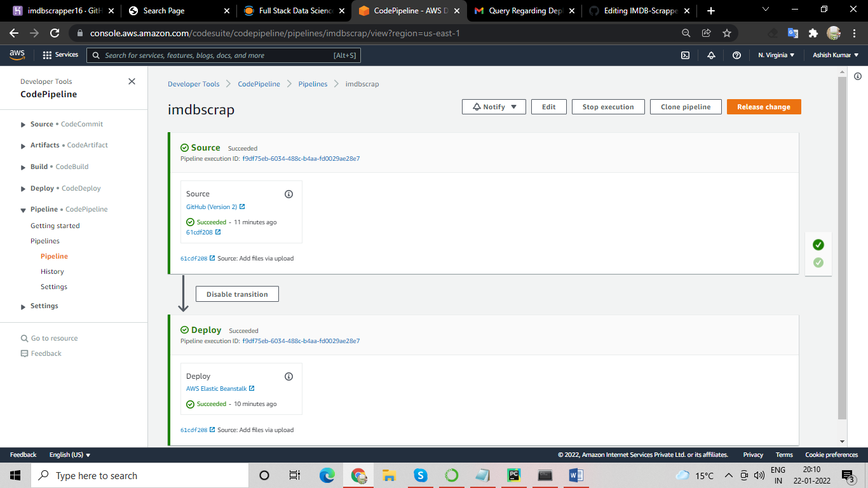This screenshot has width=868, height=488.
Task: Open the Chrome profile avatar
Action: click(x=834, y=33)
